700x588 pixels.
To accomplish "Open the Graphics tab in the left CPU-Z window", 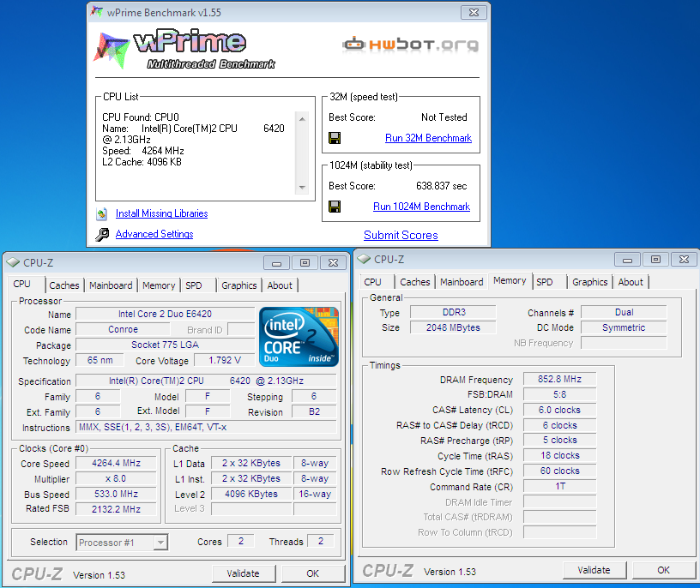I will pyautogui.click(x=239, y=285).
